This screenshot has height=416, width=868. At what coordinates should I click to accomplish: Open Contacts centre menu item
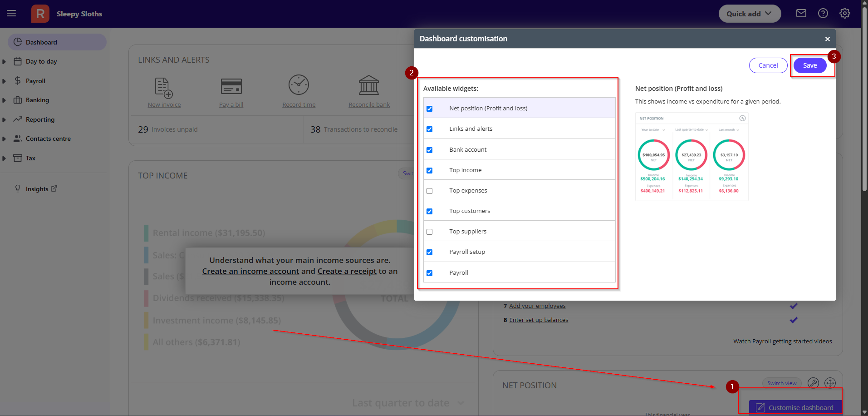click(x=48, y=139)
